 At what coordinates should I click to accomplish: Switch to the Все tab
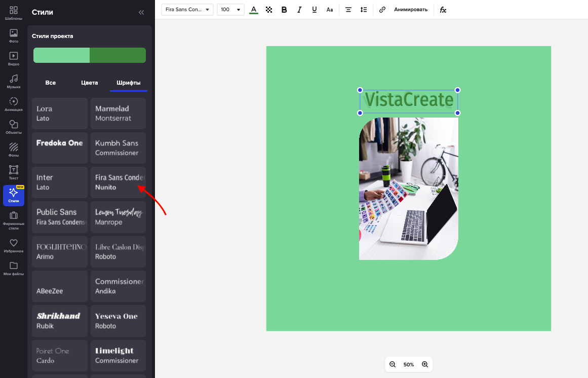click(51, 83)
